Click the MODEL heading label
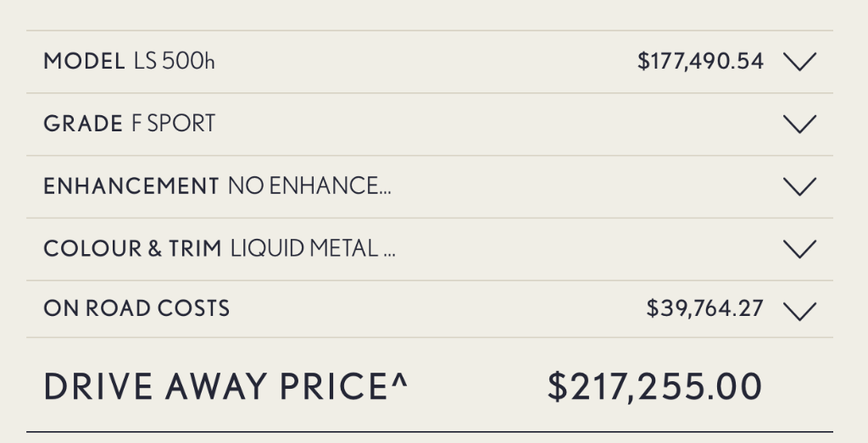Image resolution: width=868 pixels, height=443 pixels. point(84,61)
